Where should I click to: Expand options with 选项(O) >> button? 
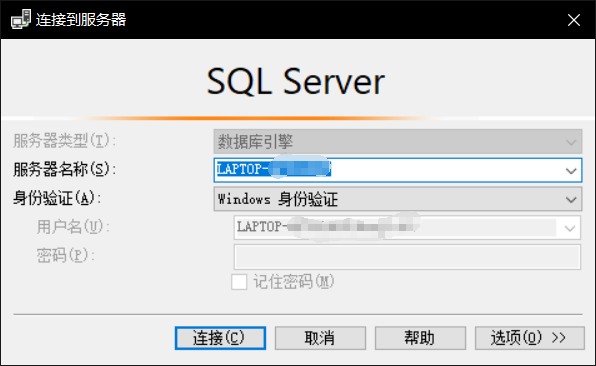click(529, 338)
